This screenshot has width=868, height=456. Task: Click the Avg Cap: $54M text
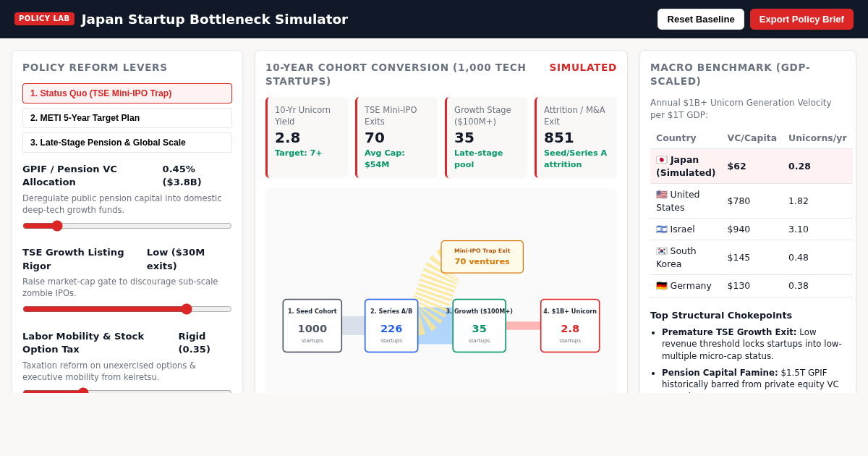(x=385, y=159)
